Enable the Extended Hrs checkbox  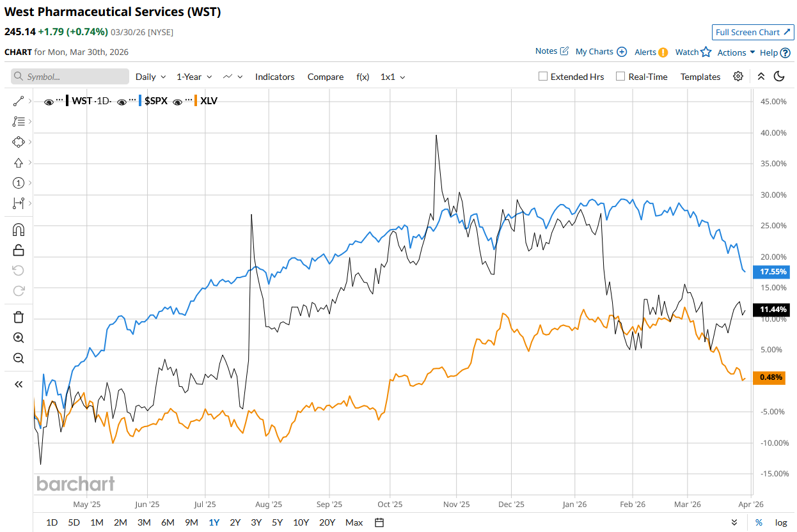[543, 77]
